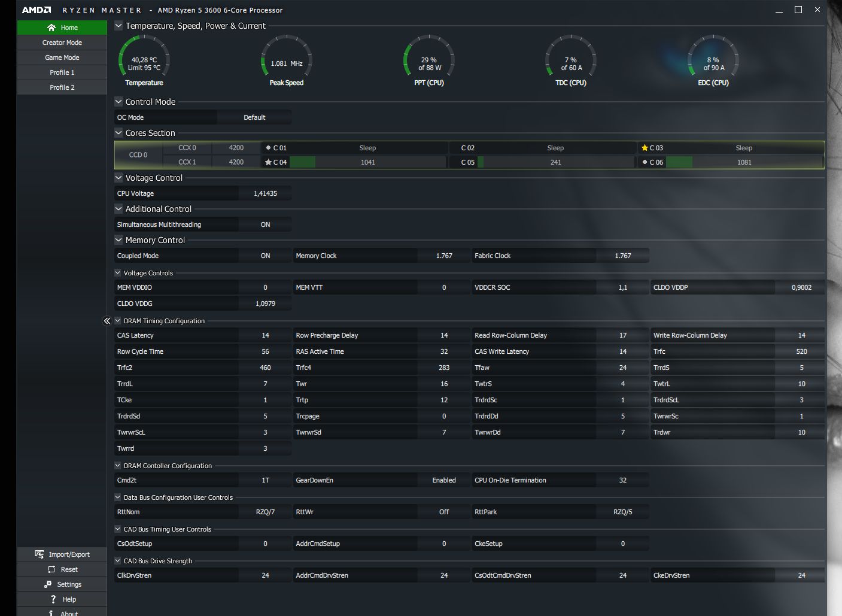Click the About info icon
842x616 pixels.
point(51,613)
